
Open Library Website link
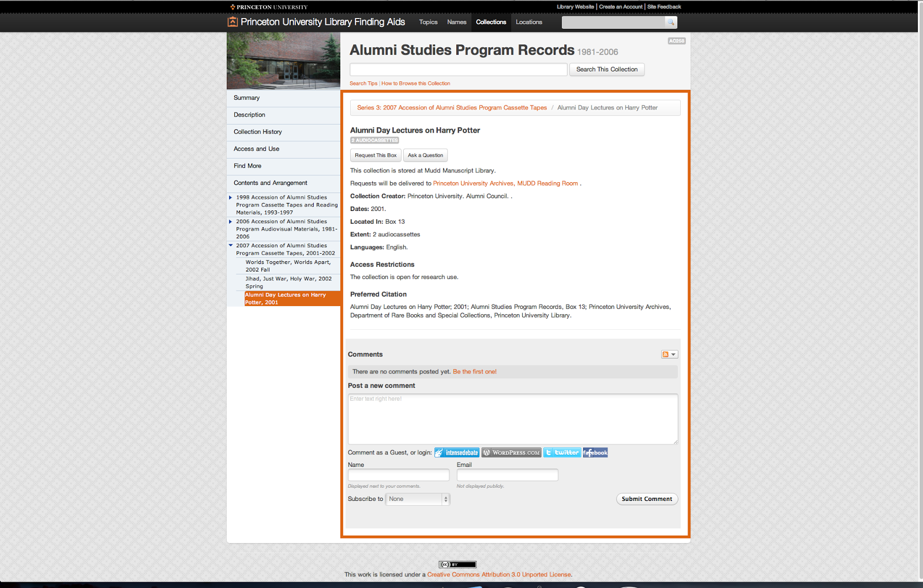pos(575,7)
